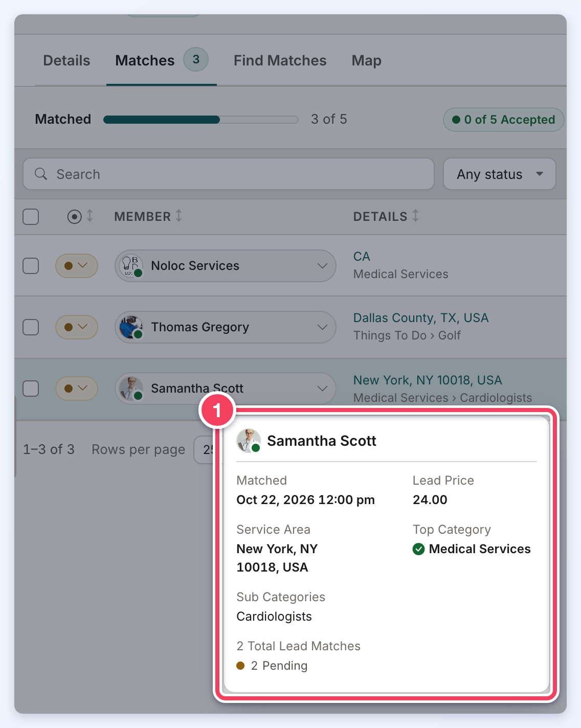This screenshot has width=581, height=728.
Task: Click the Cardiologists sub category value
Action: [274, 617]
